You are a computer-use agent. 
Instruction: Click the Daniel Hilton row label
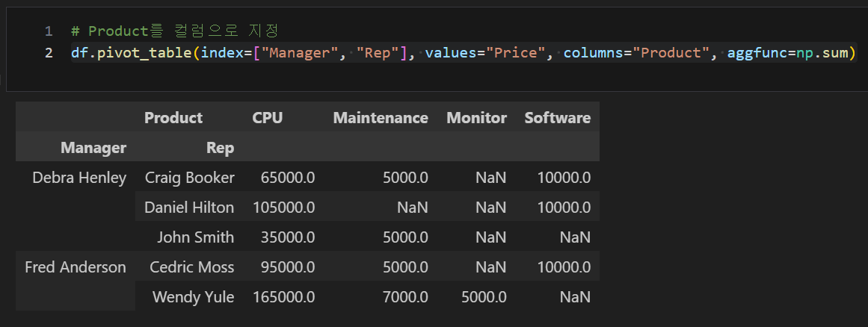click(x=189, y=208)
